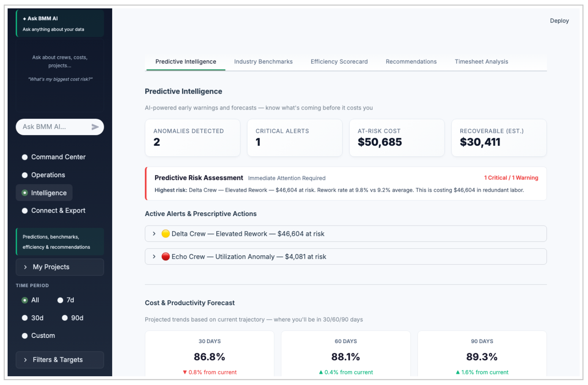Open the Industry Benchmarks tab
Screen dimensions: 588x385
(263, 62)
